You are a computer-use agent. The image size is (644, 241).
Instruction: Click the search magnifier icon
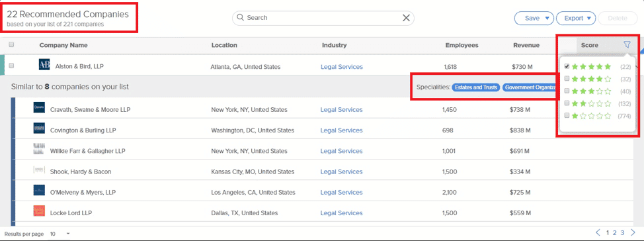pos(240,18)
